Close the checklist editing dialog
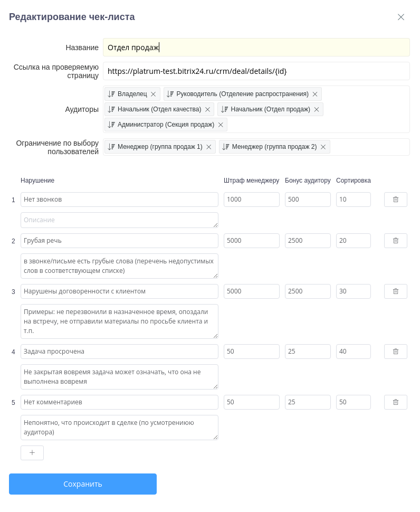The width and height of the screenshot is (420, 512). pos(401,17)
